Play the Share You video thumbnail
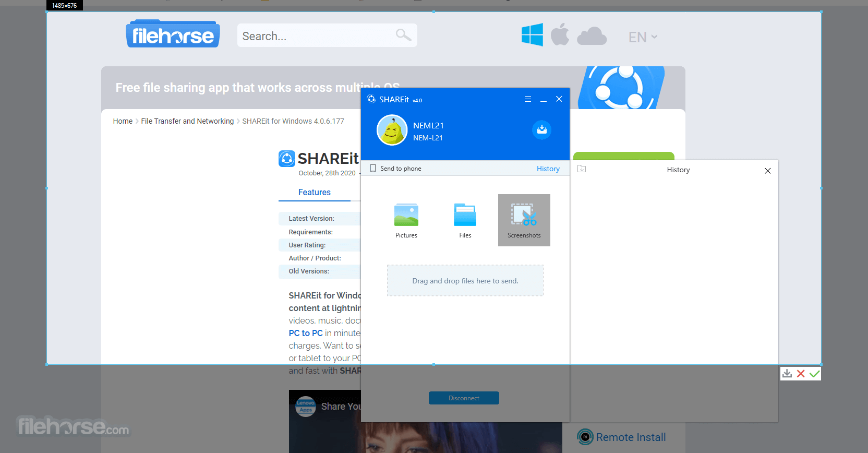The width and height of the screenshot is (868, 453). (426, 422)
